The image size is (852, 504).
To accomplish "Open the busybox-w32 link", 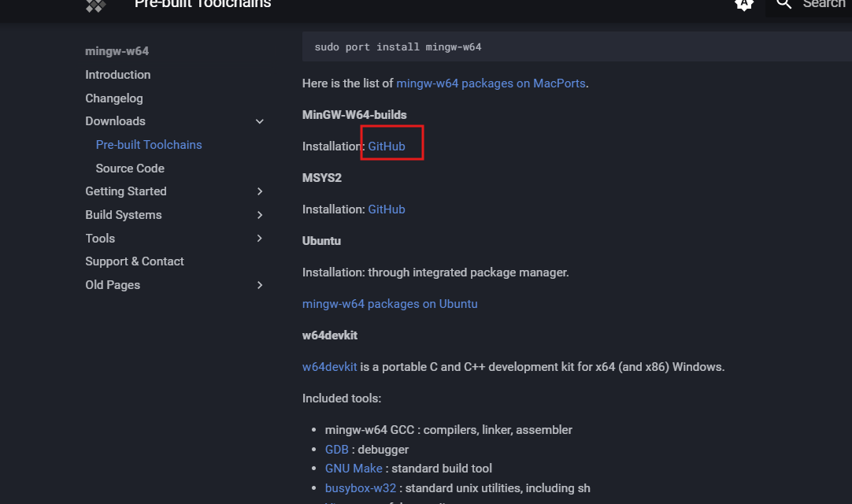I will tap(361, 488).
